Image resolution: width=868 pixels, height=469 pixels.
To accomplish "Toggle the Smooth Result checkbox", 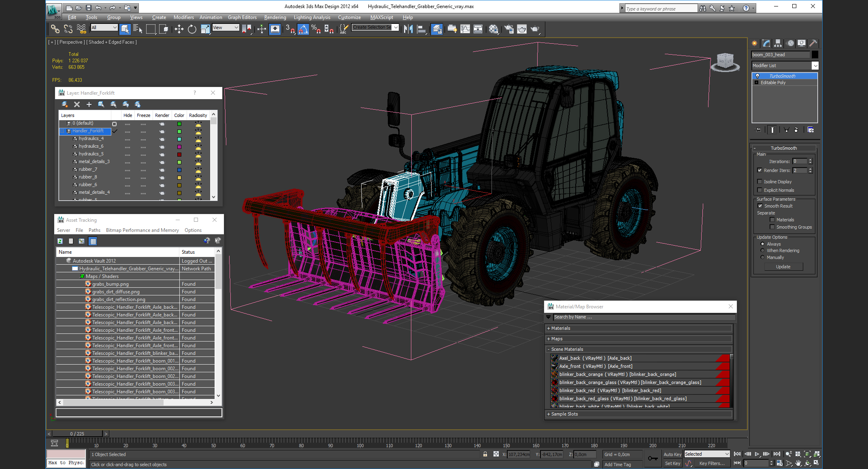I will pyautogui.click(x=760, y=206).
